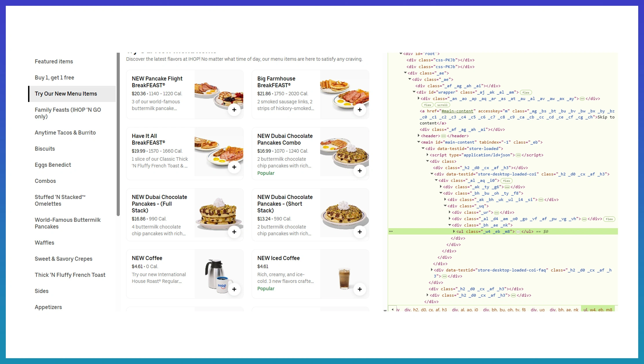
Task: Click the NEW Iced Coffee product image
Action: (x=344, y=274)
